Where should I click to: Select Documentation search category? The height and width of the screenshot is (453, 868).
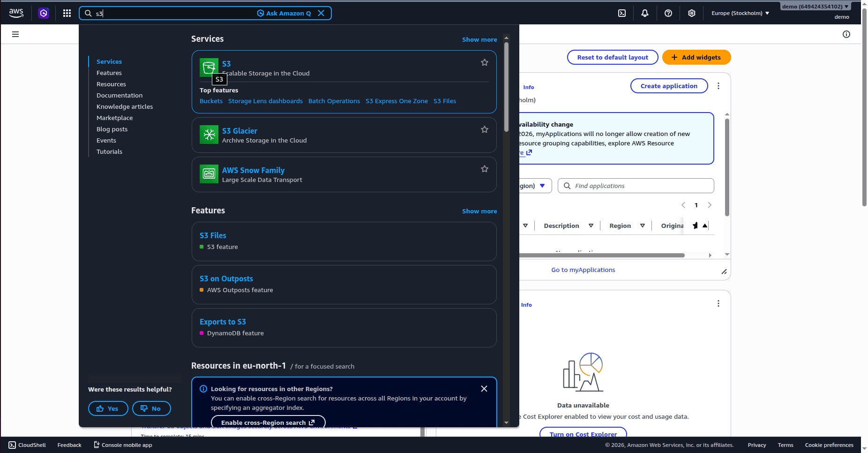tap(120, 95)
